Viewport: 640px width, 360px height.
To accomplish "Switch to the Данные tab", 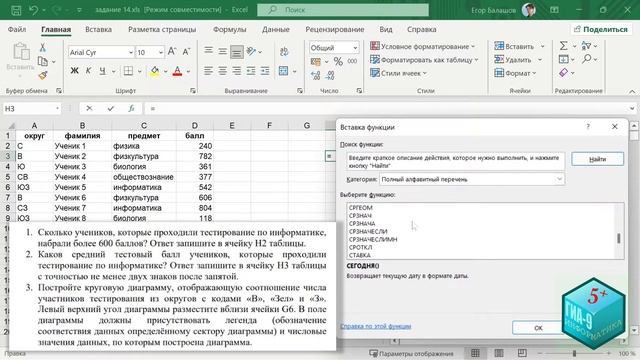I will [276, 29].
